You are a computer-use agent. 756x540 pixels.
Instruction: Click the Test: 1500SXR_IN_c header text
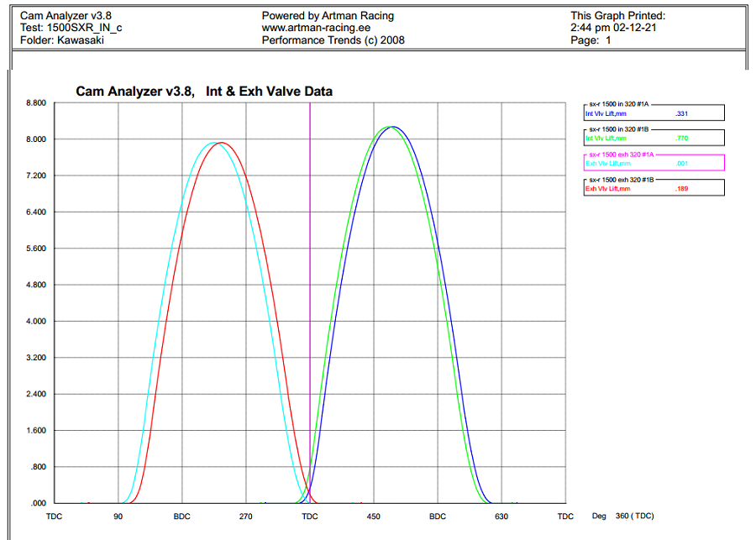[65, 28]
